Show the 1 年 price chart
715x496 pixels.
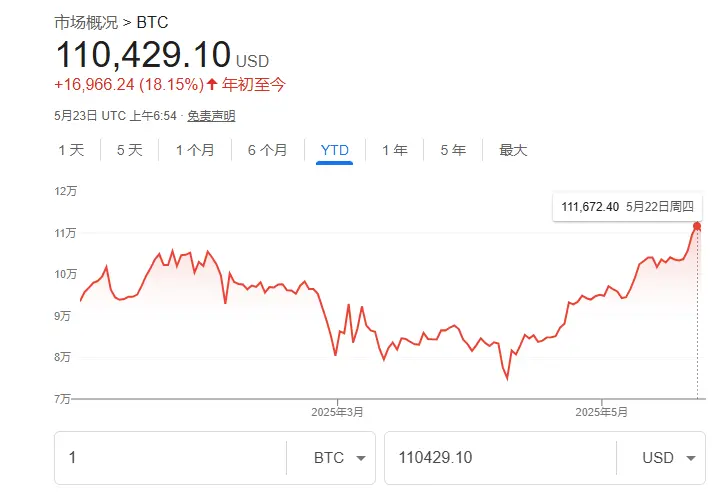tap(395, 150)
